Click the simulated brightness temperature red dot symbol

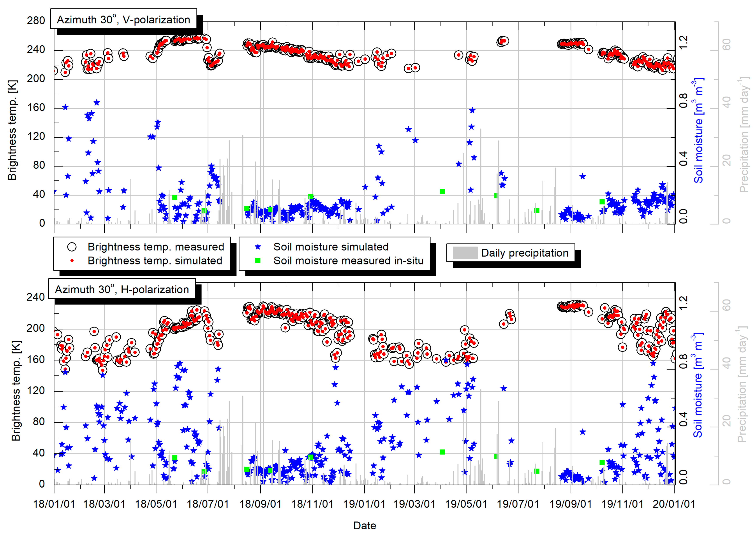pyautogui.click(x=72, y=261)
